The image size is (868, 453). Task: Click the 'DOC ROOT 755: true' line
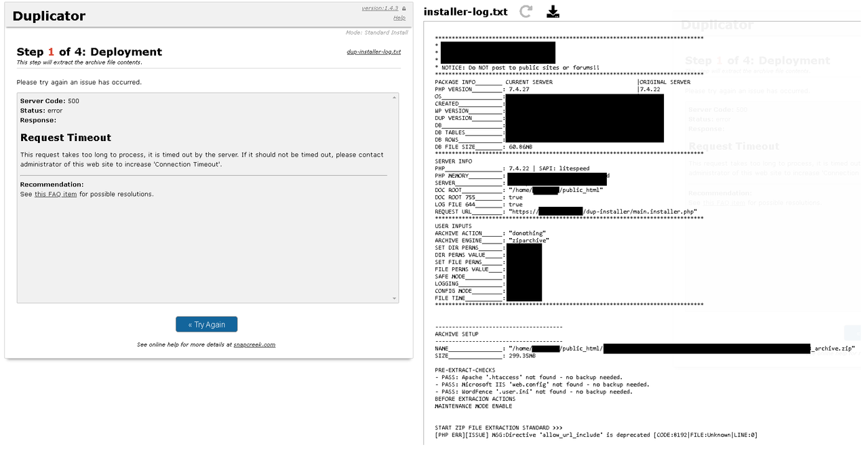pyautogui.click(x=479, y=197)
